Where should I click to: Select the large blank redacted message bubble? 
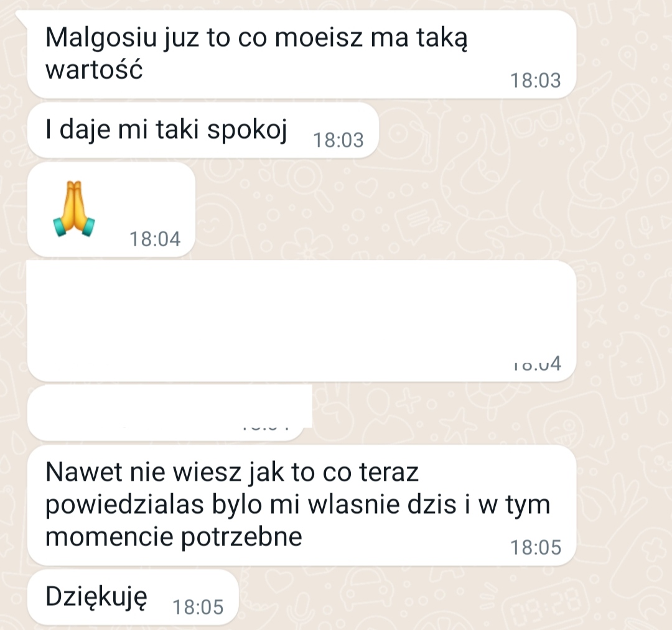point(301,320)
